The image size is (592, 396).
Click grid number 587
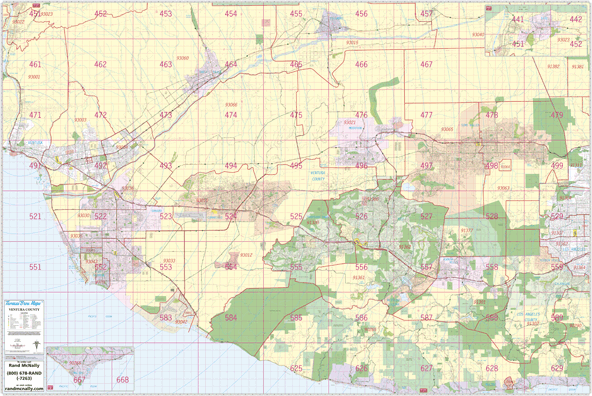click(x=426, y=317)
